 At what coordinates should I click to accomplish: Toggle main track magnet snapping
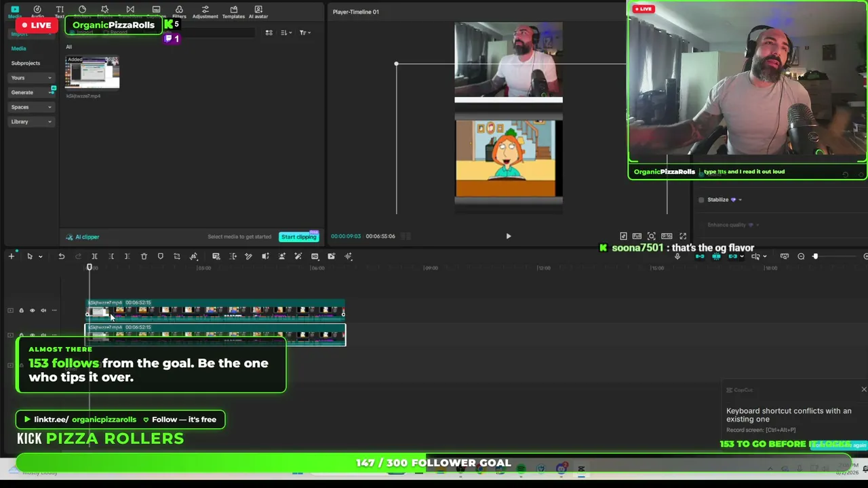click(699, 256)
